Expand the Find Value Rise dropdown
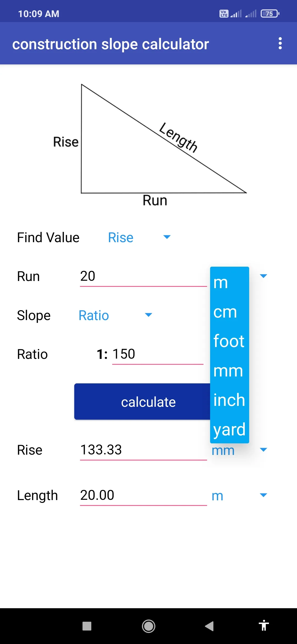The image size is (297, 644). click(x=139, y=237)
